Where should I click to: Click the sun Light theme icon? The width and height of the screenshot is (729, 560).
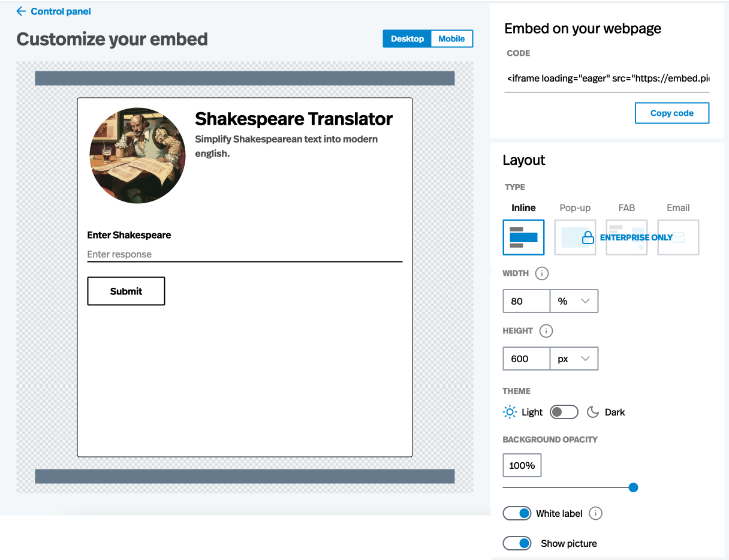point(510,412)
